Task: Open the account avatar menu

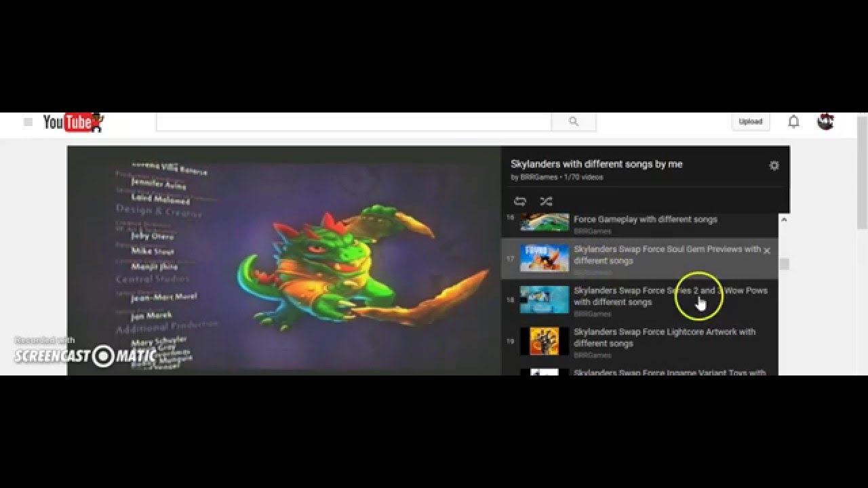Action: [x=825, y=122]
